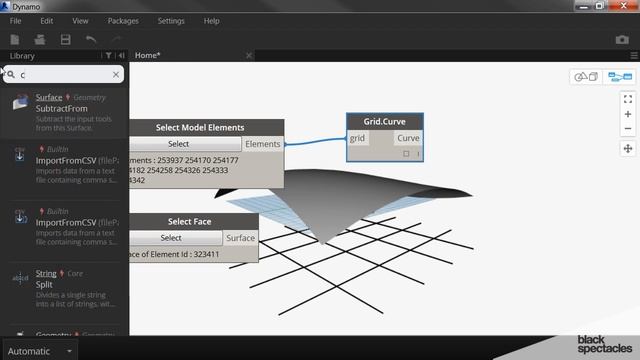Maximize the Dynamo window
Screen dimensions: 640x360
600,6
